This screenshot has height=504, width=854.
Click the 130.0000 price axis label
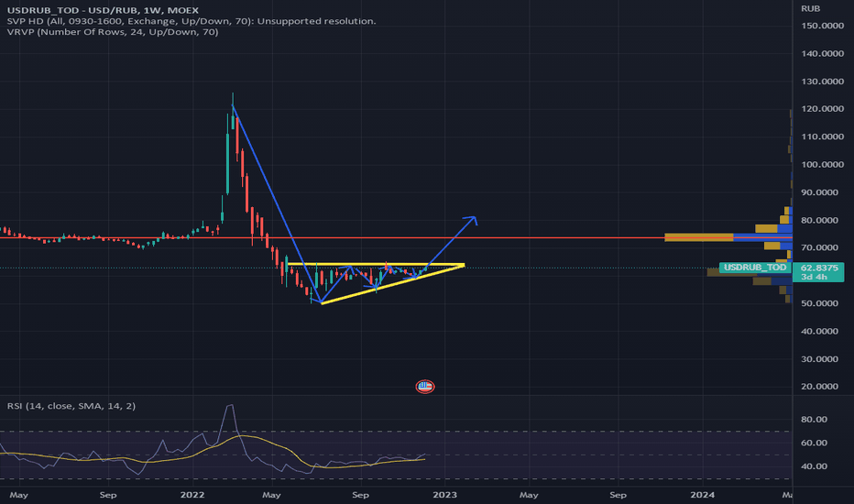(823, 82)
